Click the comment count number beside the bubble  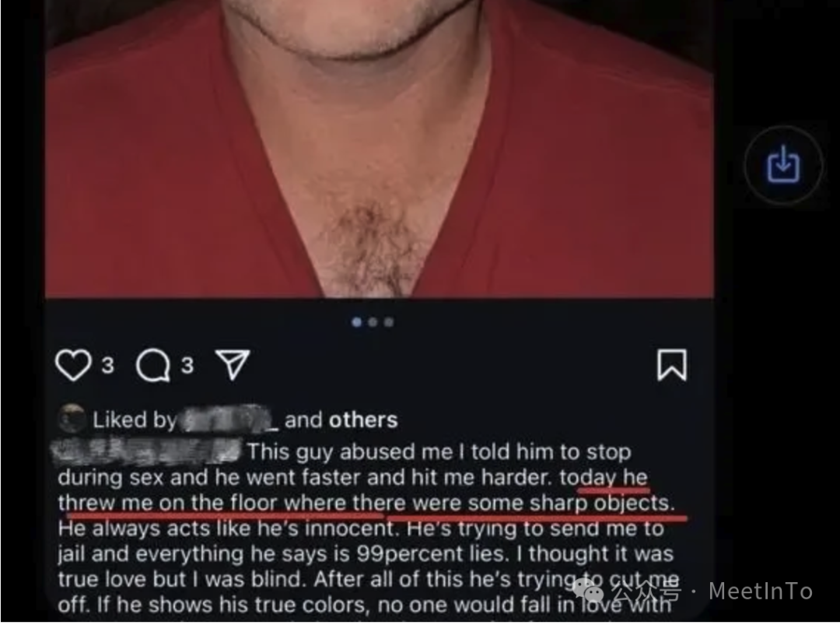(187, 366)
